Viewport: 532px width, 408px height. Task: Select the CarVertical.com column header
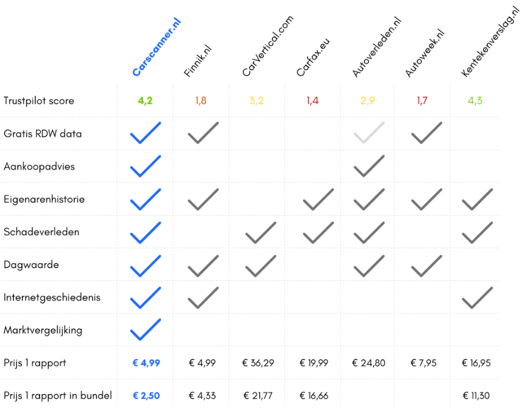267,47
